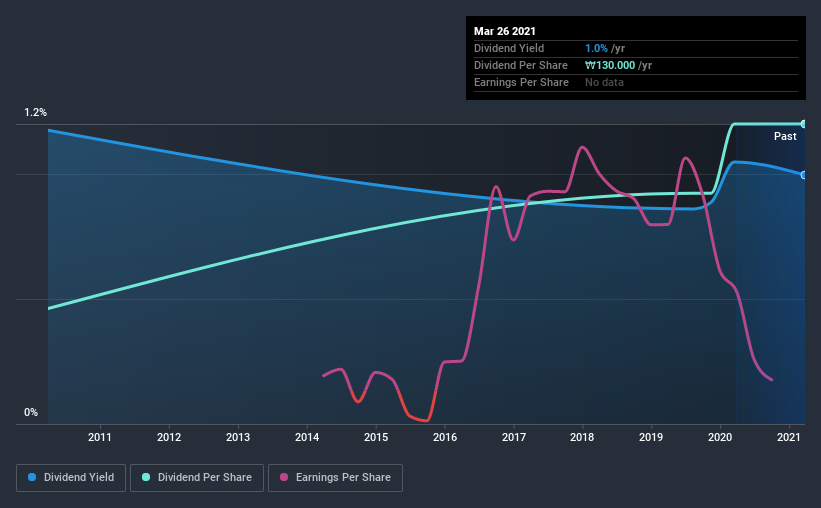Click the pink Earnings Per Share legend dot
The height and width of the screenshot is (508, 821).
pyautogui.click(x=284, y=477)
